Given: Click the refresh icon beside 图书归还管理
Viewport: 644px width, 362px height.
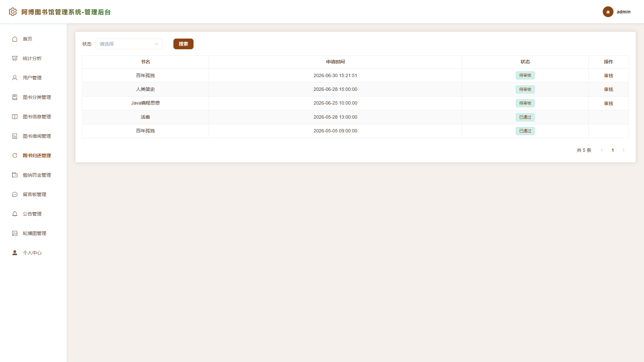Looking at the screenshot, I should (15, 156).
